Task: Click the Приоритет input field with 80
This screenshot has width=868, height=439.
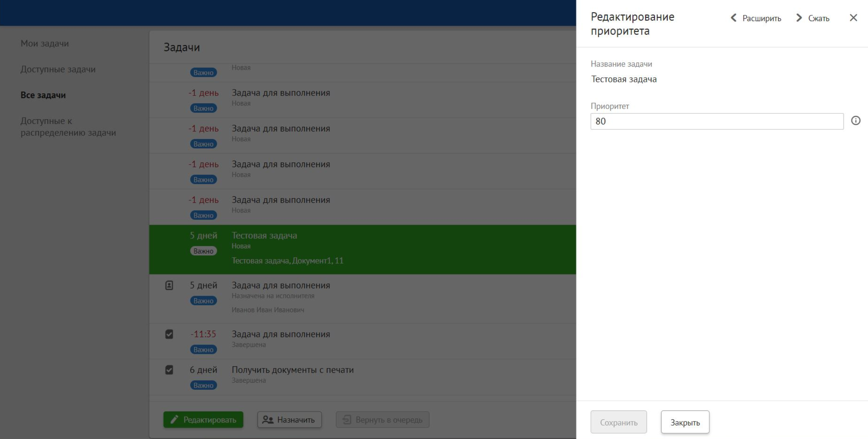Action: pyautogui.click(x=717, y=122)
